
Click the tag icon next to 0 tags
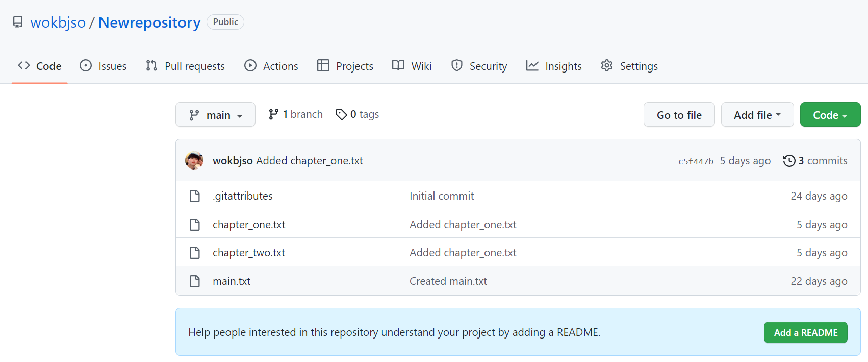(x=341, y=115)
